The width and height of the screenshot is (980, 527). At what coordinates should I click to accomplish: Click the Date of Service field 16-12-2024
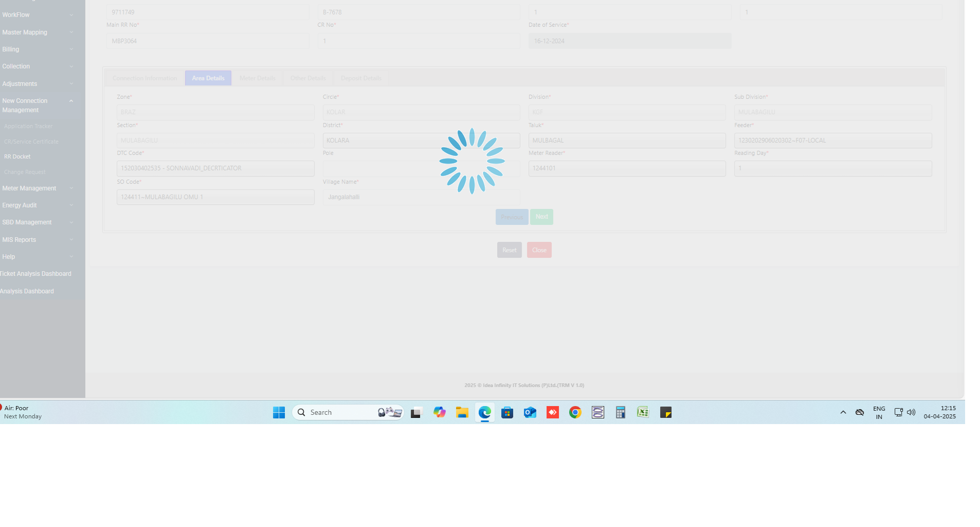click(x=630, y=41)
